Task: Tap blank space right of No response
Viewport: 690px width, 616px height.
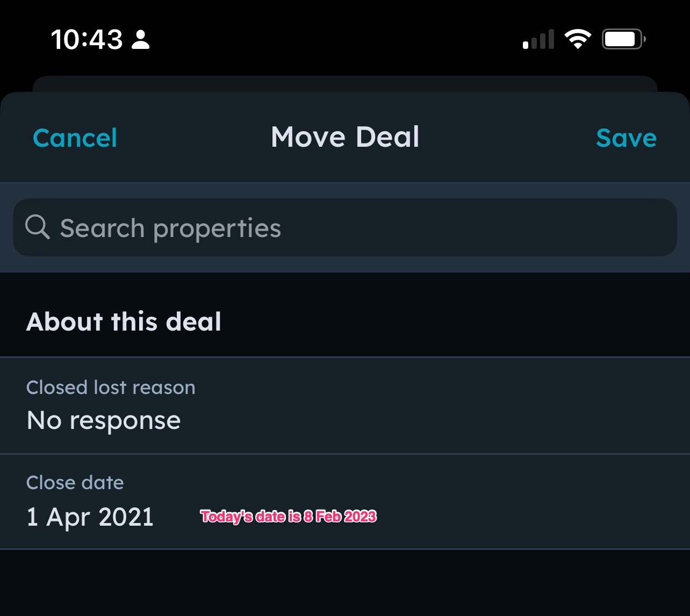Action: tap(430, 420)
